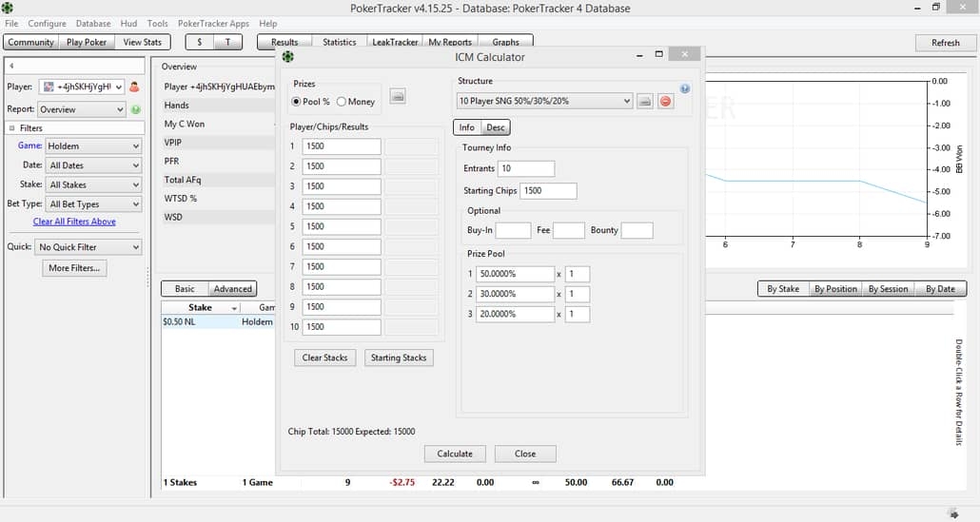Click the Calculate button
This screenshot has height=522, width=980.
[x=455, y=454]
